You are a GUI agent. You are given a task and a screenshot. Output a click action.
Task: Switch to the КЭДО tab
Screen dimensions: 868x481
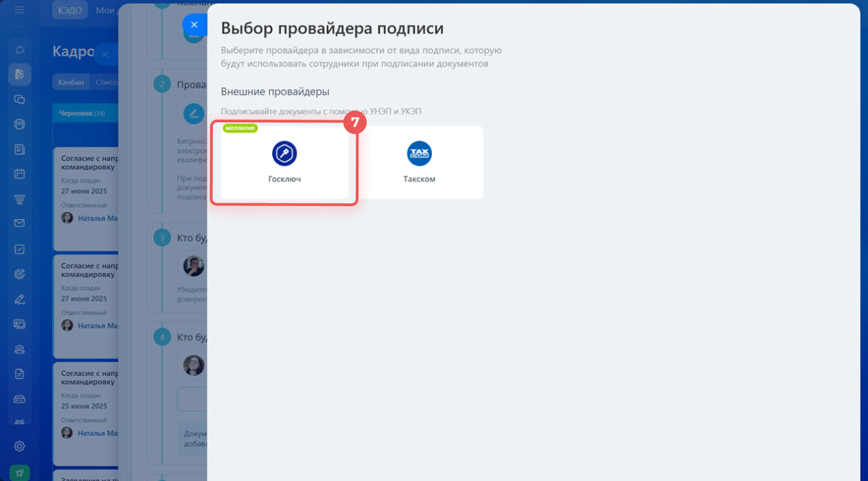70,10
